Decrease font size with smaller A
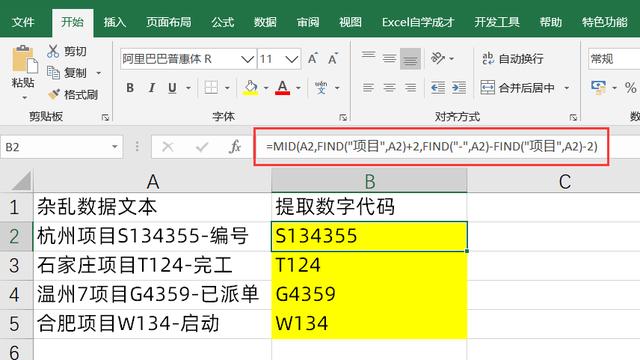 tap(333, 59)
